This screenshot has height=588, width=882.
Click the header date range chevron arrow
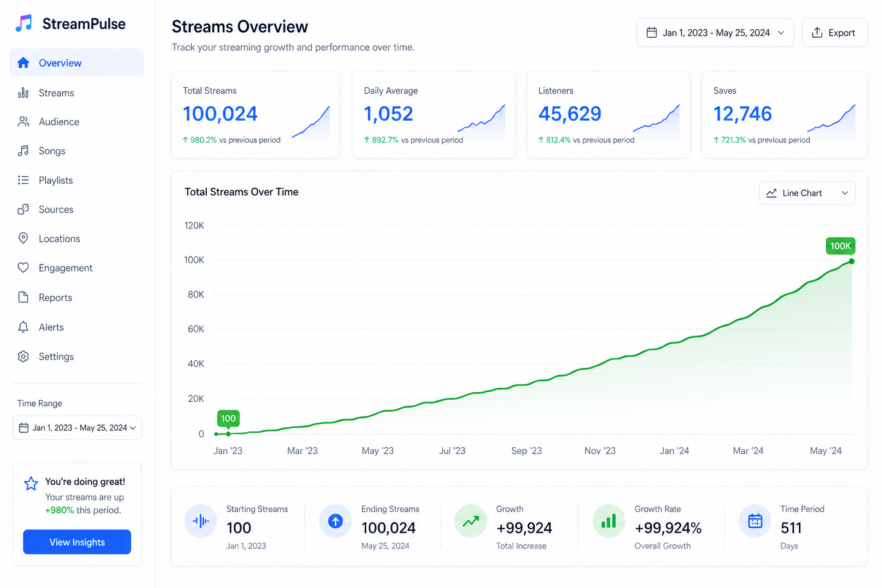[781, 33]
